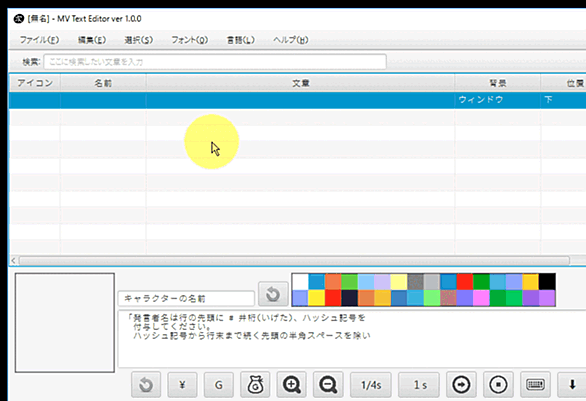Click the reset arrow beside character name field
This screenshot has width=586, height=401.
point(273,294)
